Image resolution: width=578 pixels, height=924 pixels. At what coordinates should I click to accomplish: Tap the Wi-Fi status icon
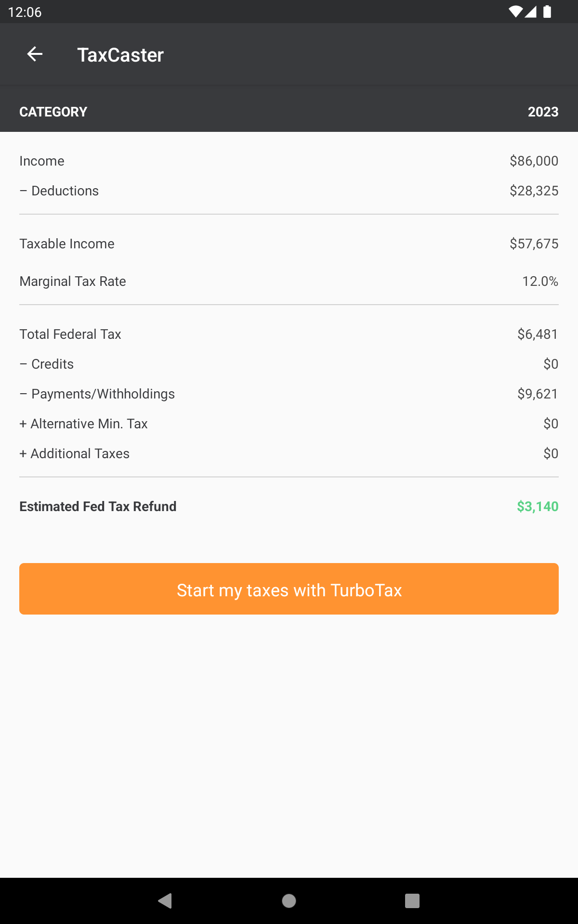pyautogui.click(x=515, y=12)
